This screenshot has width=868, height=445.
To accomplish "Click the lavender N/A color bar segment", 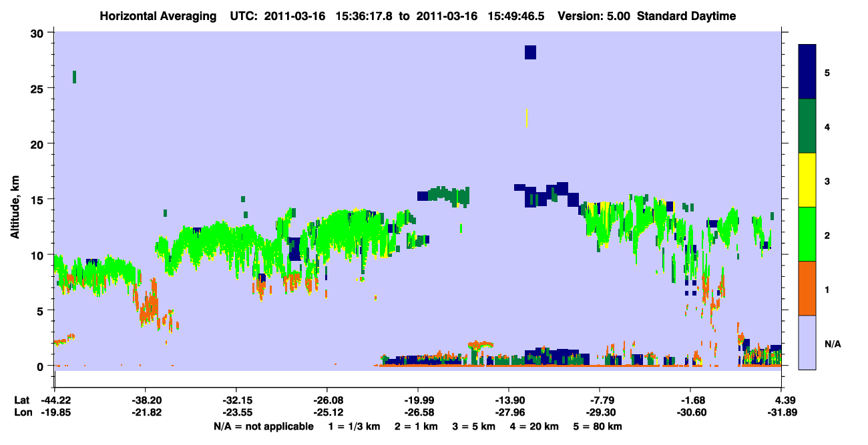I will 807,342.
